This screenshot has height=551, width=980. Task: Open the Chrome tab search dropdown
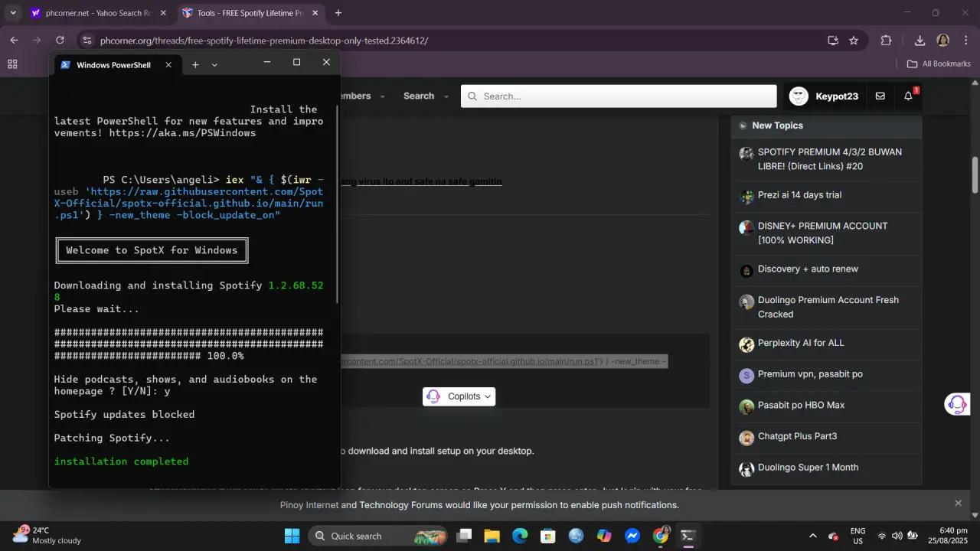pyautogui.click(x=13, y=13)
